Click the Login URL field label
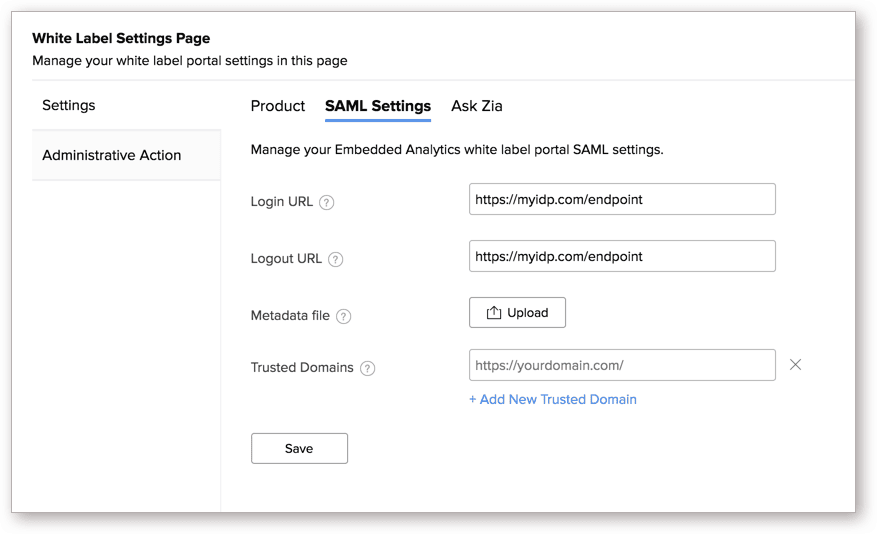This screenshot has width=877, height=534. click(x=282, y=201)
